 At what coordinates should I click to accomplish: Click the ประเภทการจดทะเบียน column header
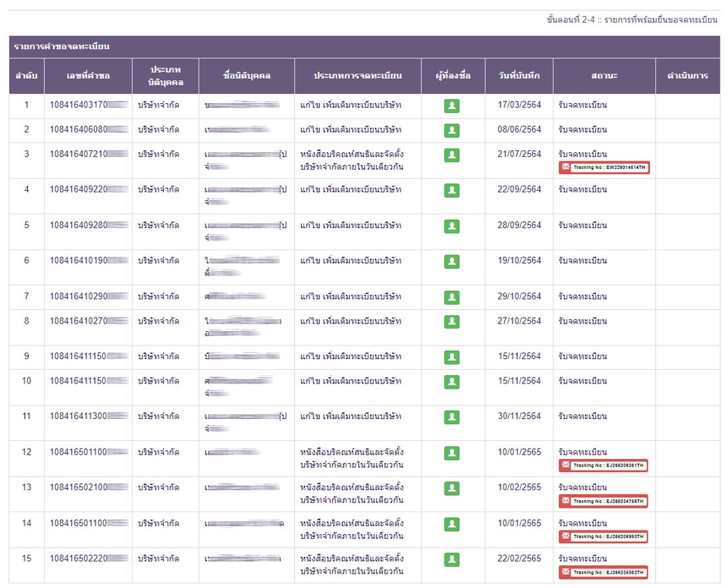(x=357, y=76)
